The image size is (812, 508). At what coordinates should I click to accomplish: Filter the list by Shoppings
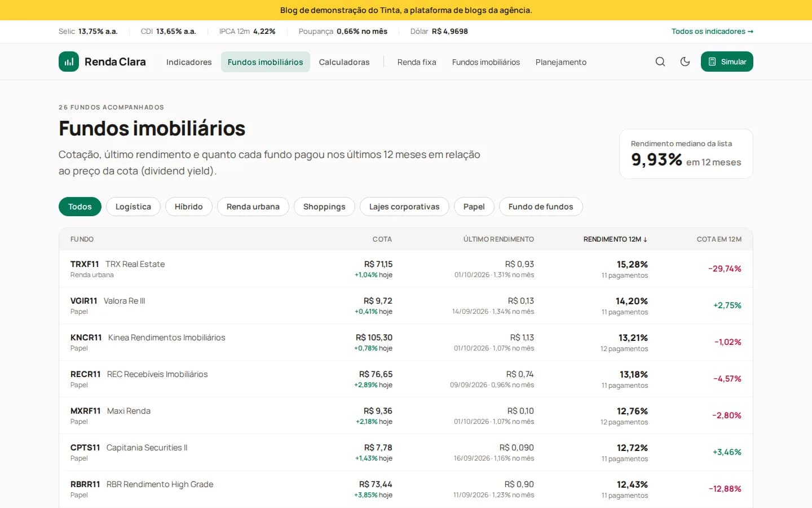tap(324, 207)
